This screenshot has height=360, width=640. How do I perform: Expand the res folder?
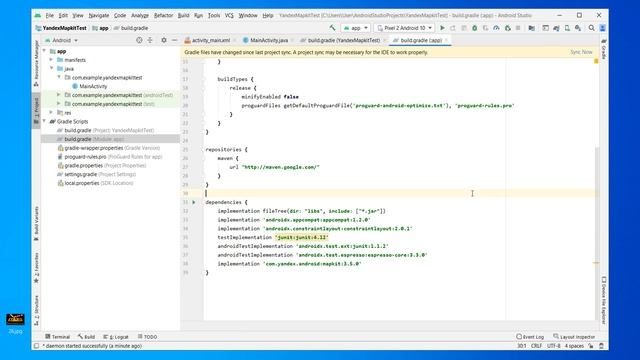[x=52, y=113]
